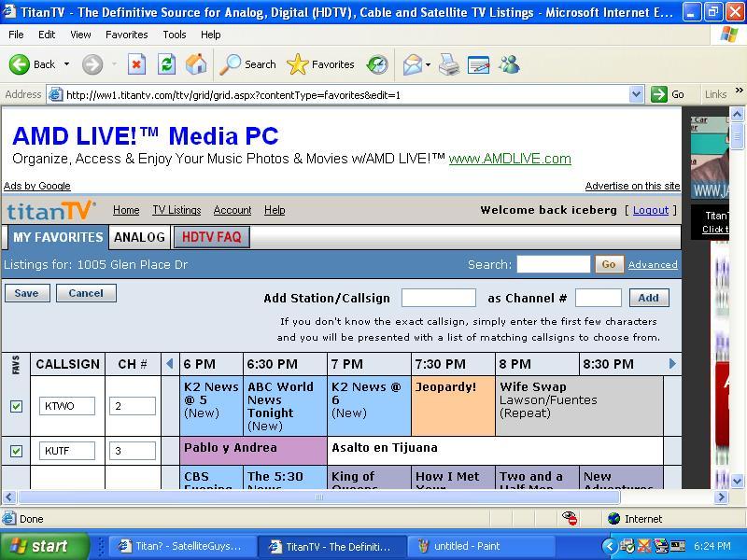This screenshot has width=747, height=560.
Task: Switch to untitled - Paint taskbar button
Action: [x=481, y=546]
